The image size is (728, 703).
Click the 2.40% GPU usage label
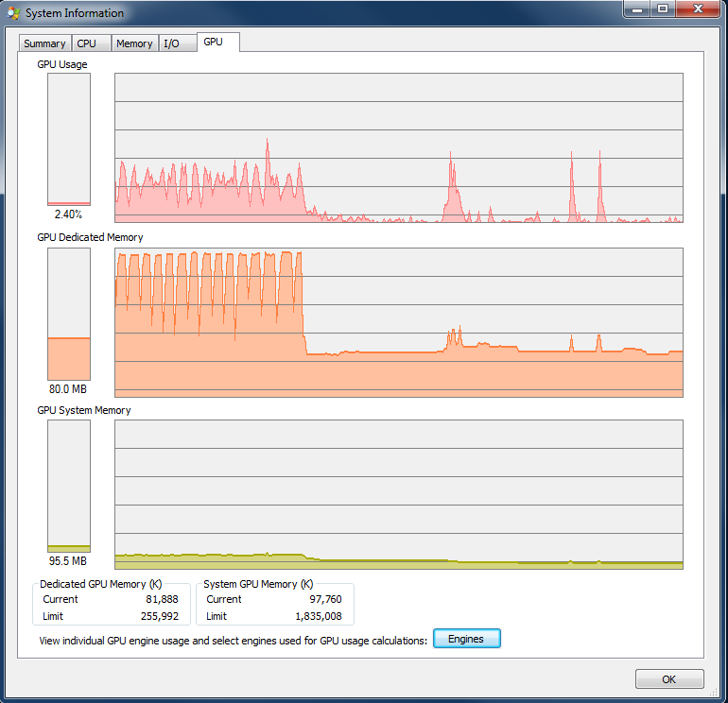[x=69, y=214]
